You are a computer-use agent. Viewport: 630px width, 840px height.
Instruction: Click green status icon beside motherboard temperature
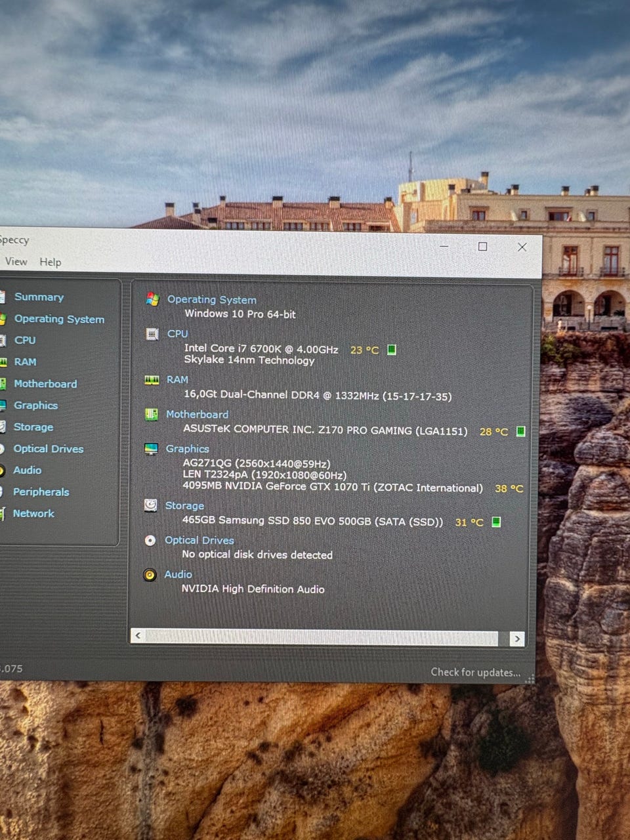click(520, 431)
